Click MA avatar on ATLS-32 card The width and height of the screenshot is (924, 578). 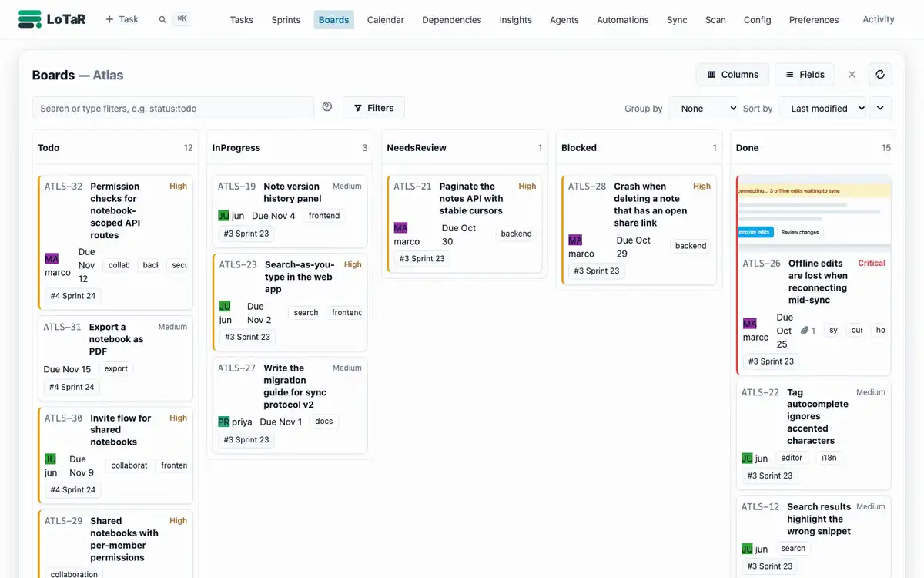tap(52, 259)
